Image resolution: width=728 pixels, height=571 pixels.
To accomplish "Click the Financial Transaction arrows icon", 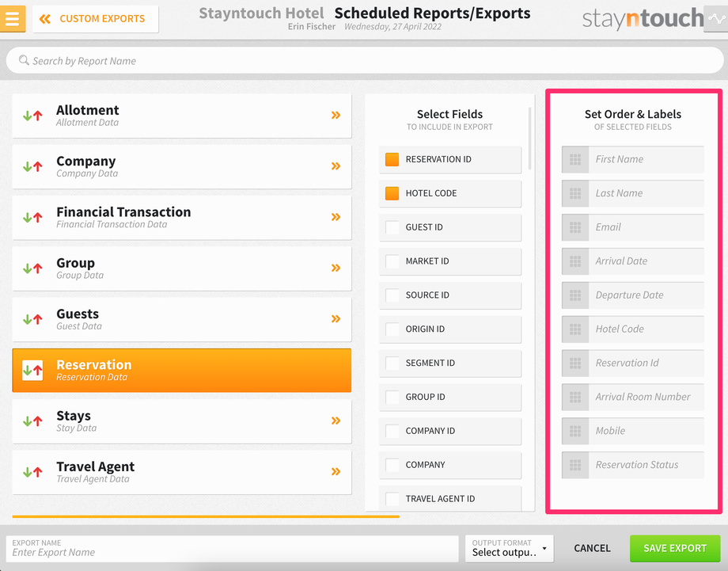I will click(x=32, y=218).
